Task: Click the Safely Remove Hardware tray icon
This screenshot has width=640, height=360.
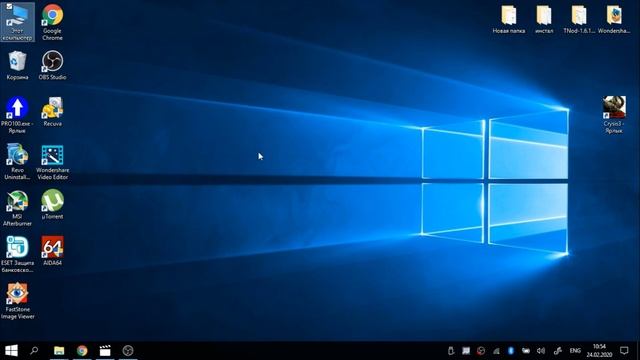Action: [451, 351]
